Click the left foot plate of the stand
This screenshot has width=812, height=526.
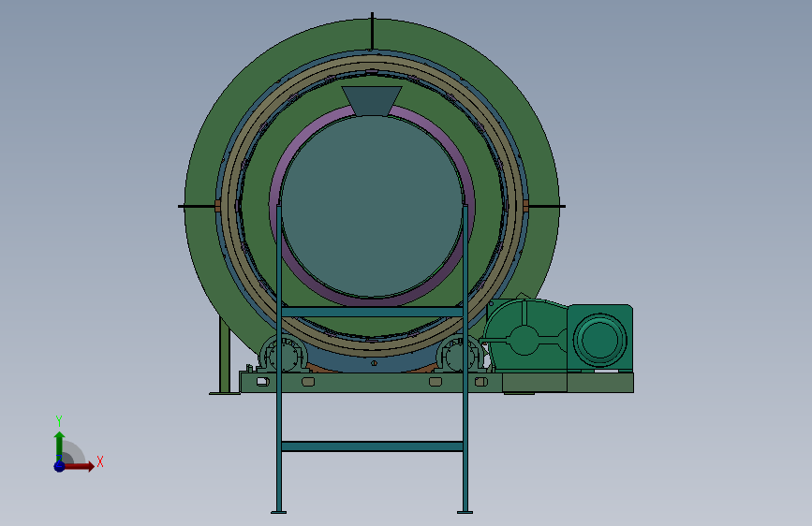[278, 513]
